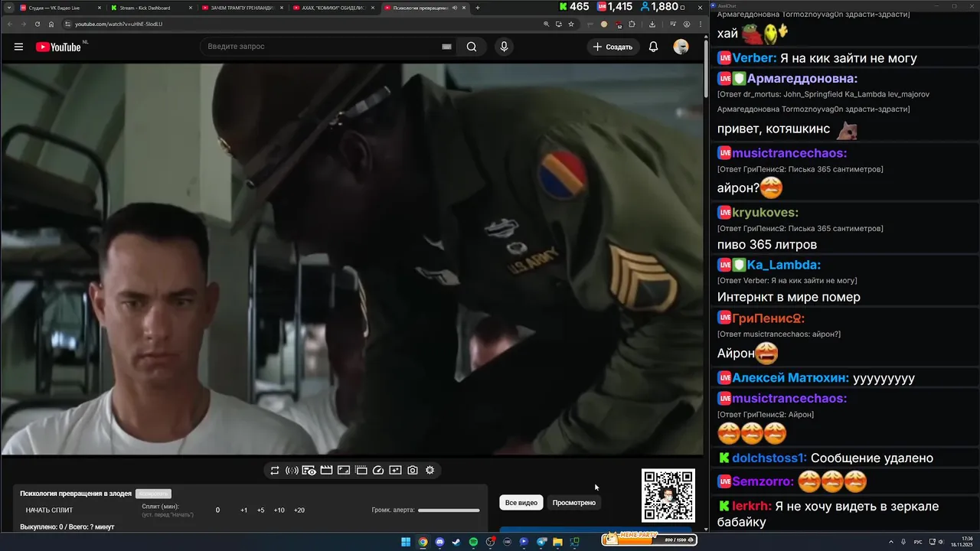The image size is (980, 551).
Task: Mute the Психология превращения tab audio icon
Action: coord(455,8)
